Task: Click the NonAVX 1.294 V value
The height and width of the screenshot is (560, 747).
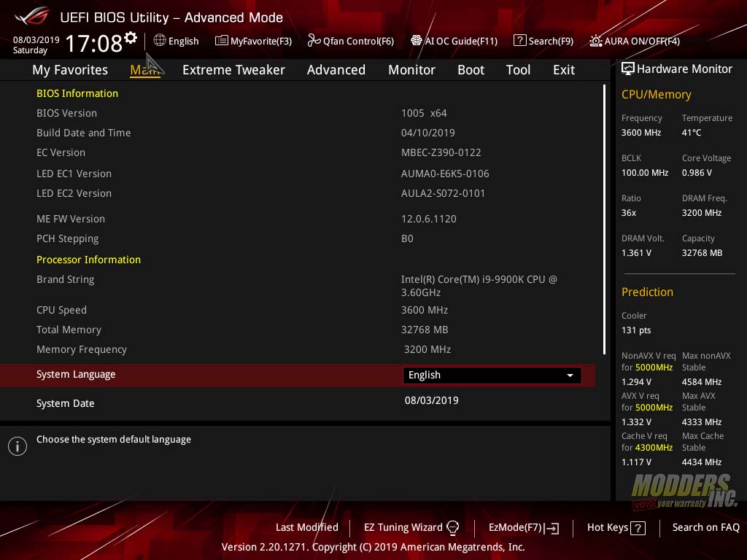Action: click(x=636, y=382)
